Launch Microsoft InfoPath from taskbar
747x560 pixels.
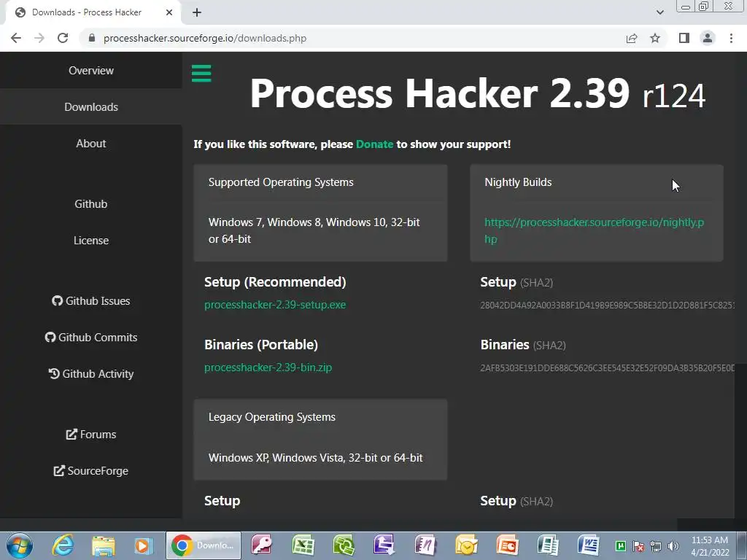point(384,545)
